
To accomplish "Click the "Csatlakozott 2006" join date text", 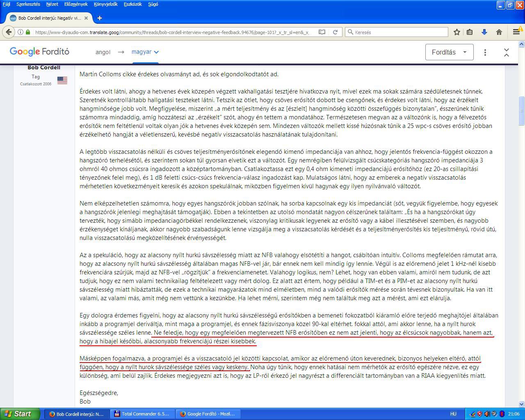I will pyautogui.click(x=36, y=84).
